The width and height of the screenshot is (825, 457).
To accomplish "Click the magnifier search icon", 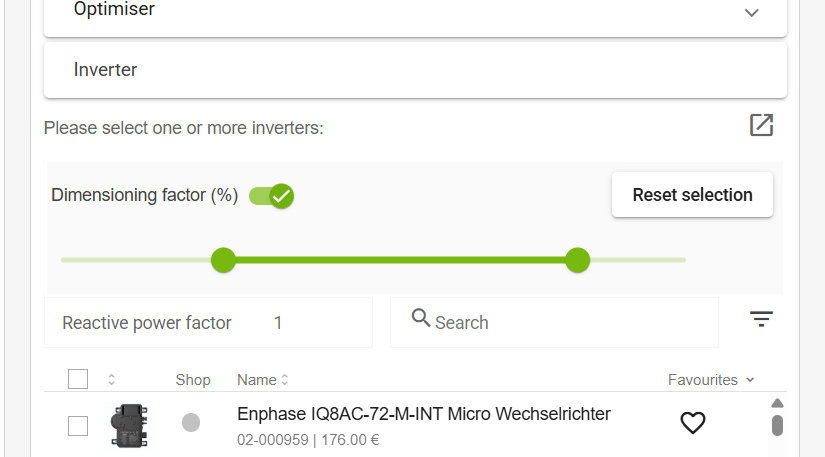I will (421, 319).
